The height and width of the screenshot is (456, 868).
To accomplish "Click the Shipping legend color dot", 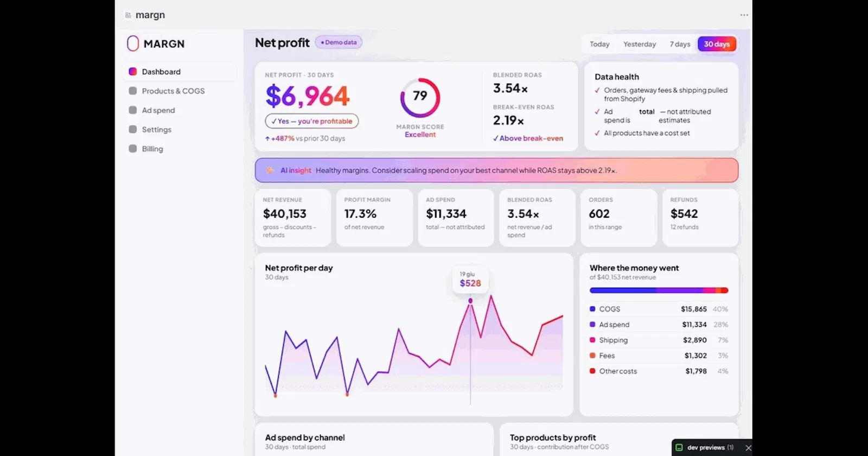I will pyautogui.click(x=592, y=340).
